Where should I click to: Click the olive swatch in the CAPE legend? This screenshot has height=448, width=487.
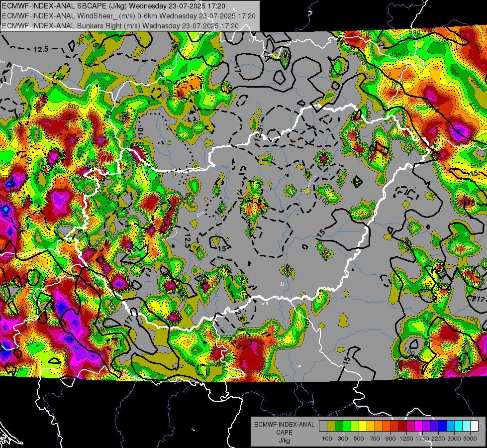coord(331,426)
